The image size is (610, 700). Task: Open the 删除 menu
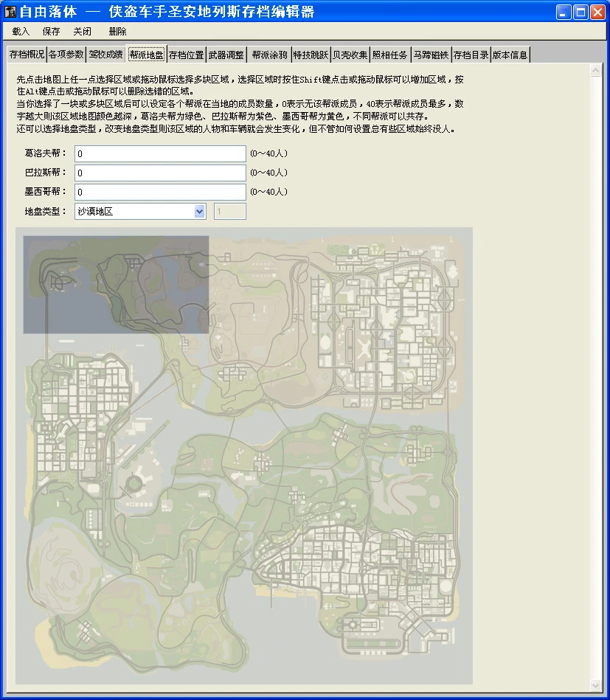coord(117,31)
